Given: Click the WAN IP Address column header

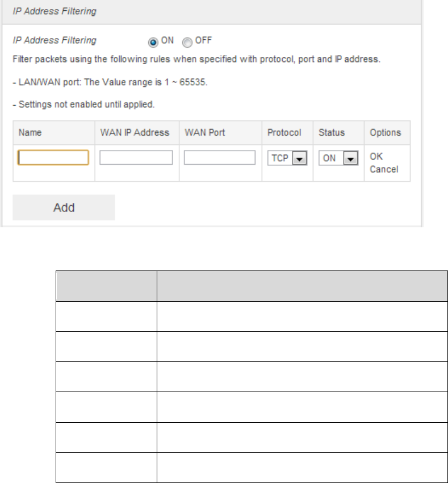Looking at the screenshot, I should [x=135, y=132].
